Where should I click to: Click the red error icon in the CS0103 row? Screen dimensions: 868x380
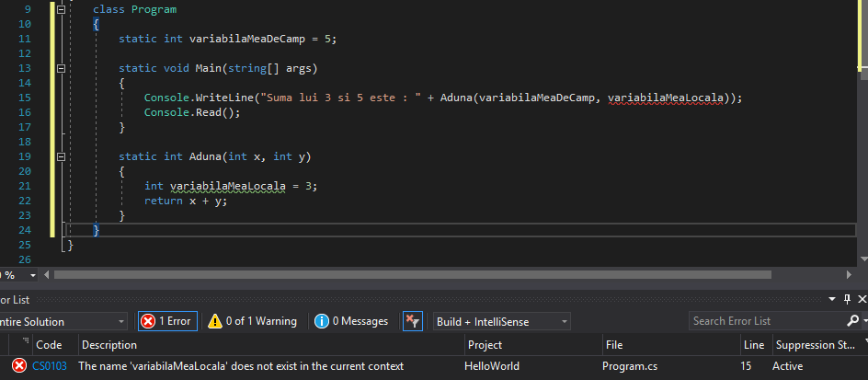(18, 366)
